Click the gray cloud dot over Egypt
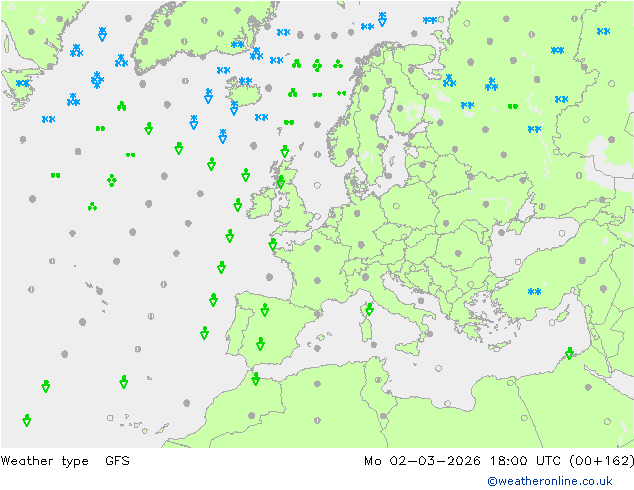Viewport: 634px width, 490px height. coord(588,387)
